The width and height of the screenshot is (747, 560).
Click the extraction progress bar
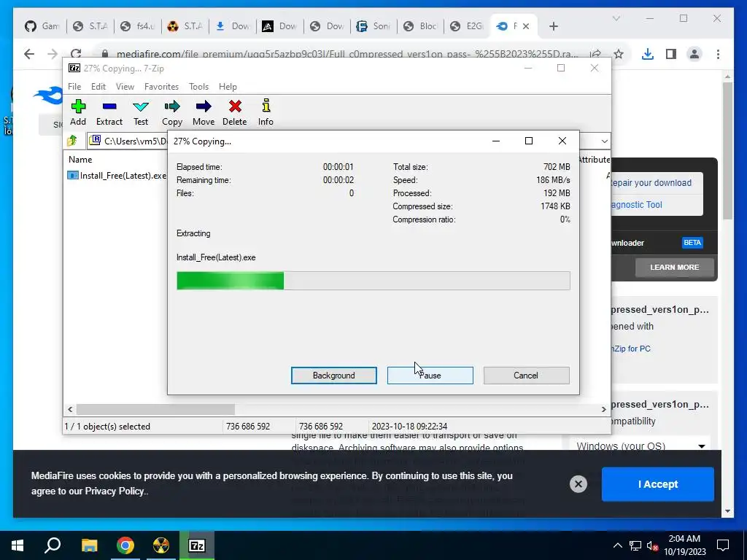point(373,281)
